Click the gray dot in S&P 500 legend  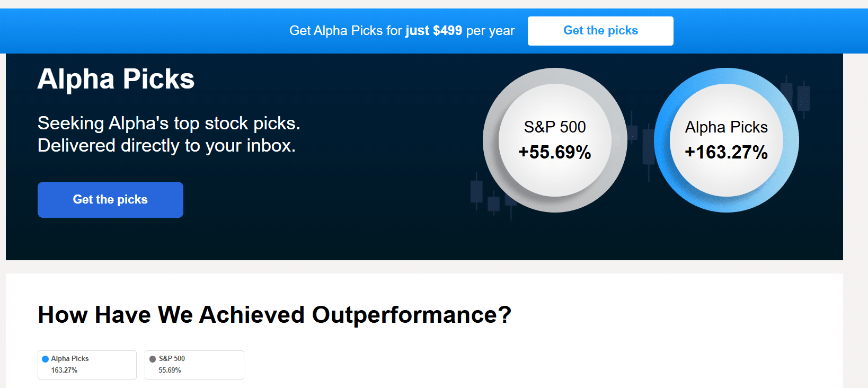click(153, 359)
